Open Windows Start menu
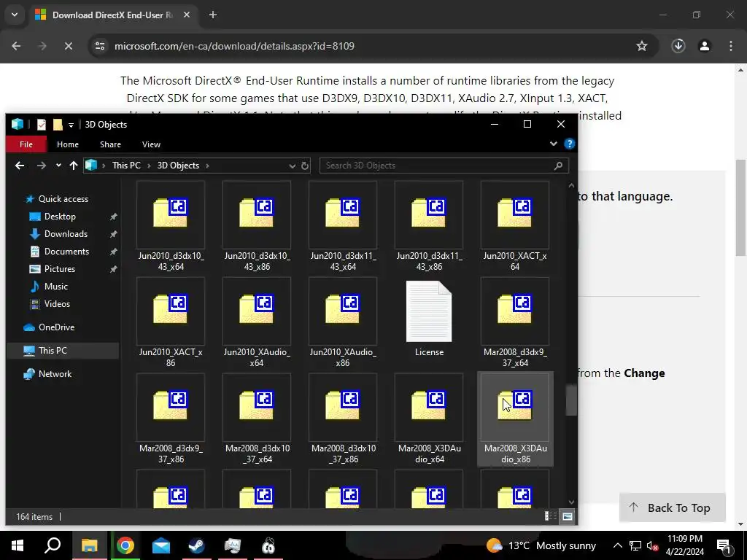 pyautogui.click(x=18, y=545)
